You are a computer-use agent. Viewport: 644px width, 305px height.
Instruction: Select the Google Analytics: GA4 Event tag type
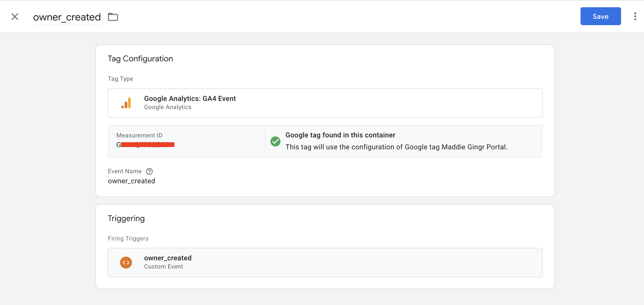click(325, 103)
